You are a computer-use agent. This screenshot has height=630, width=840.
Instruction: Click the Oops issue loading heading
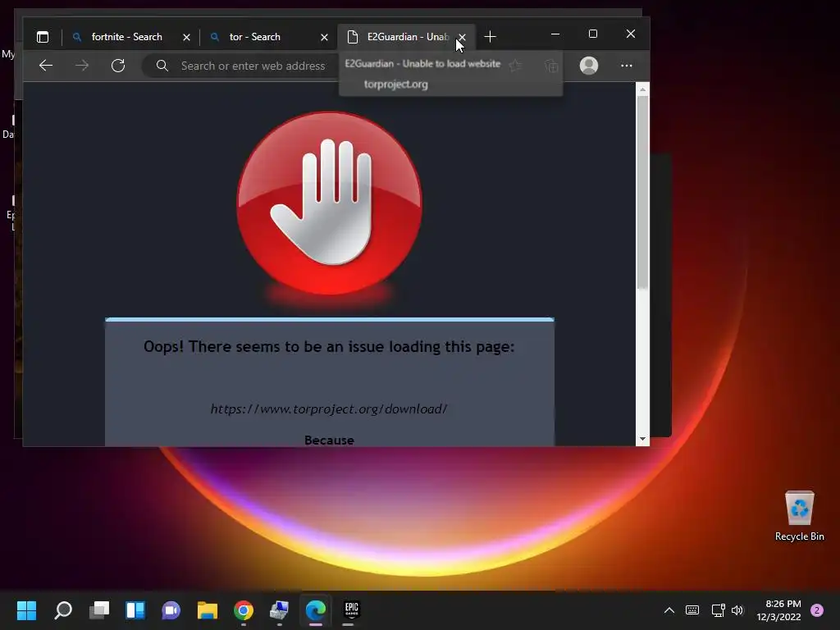[x=329, y=347]
